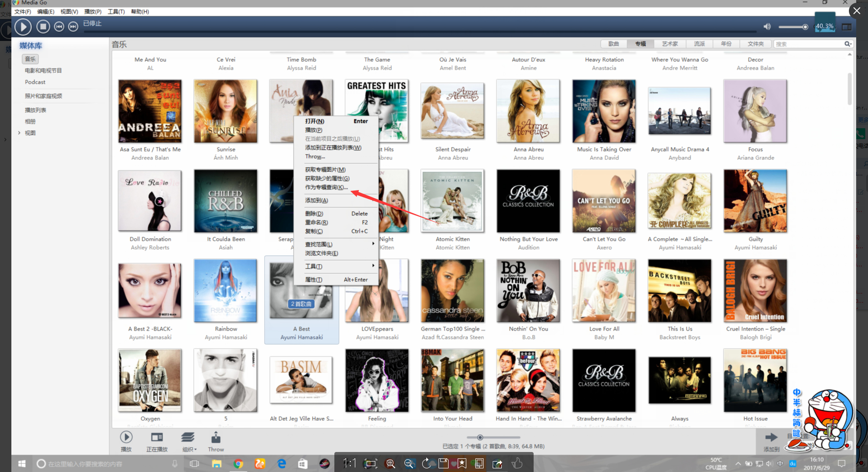This screenshot has height=472, width=868.
Task: Select the Atomic Kitten album cover
Action: (x=453, y=201)
